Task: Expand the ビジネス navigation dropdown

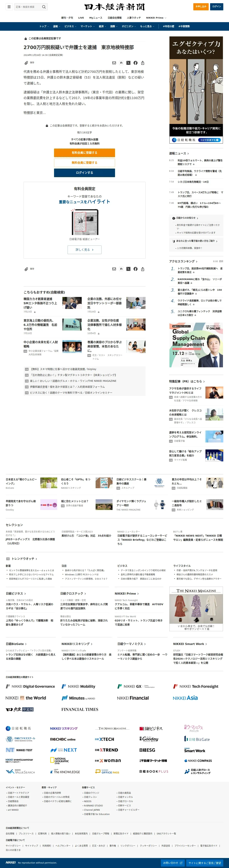Action: 70,26
